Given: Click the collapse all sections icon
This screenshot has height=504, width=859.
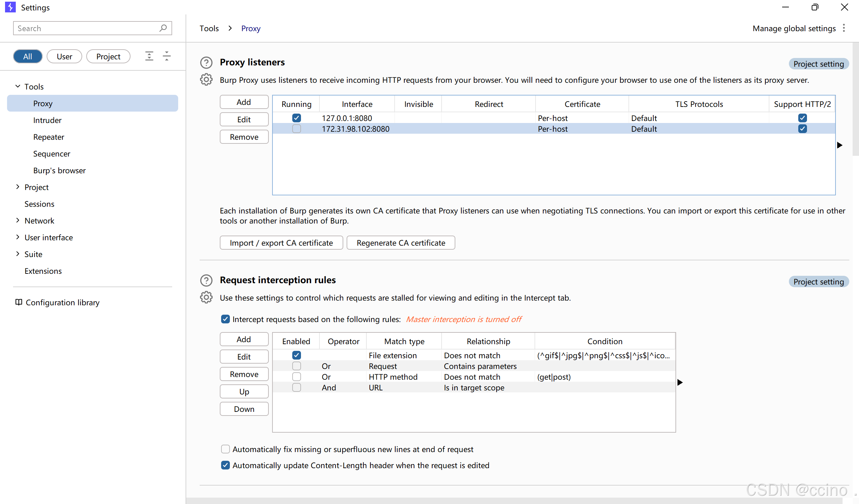Looking at the screenshot, I should [x=167, y=56].
